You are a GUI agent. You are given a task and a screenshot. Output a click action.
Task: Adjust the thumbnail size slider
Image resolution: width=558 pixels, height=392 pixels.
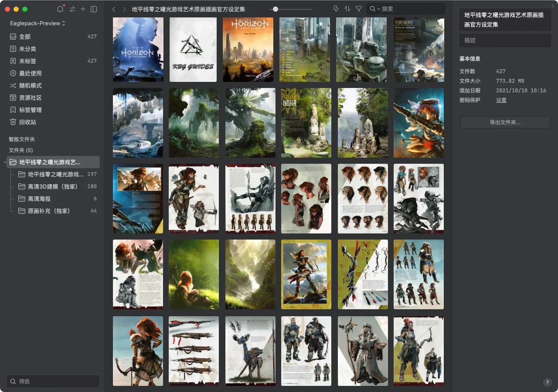pos(275,9)
